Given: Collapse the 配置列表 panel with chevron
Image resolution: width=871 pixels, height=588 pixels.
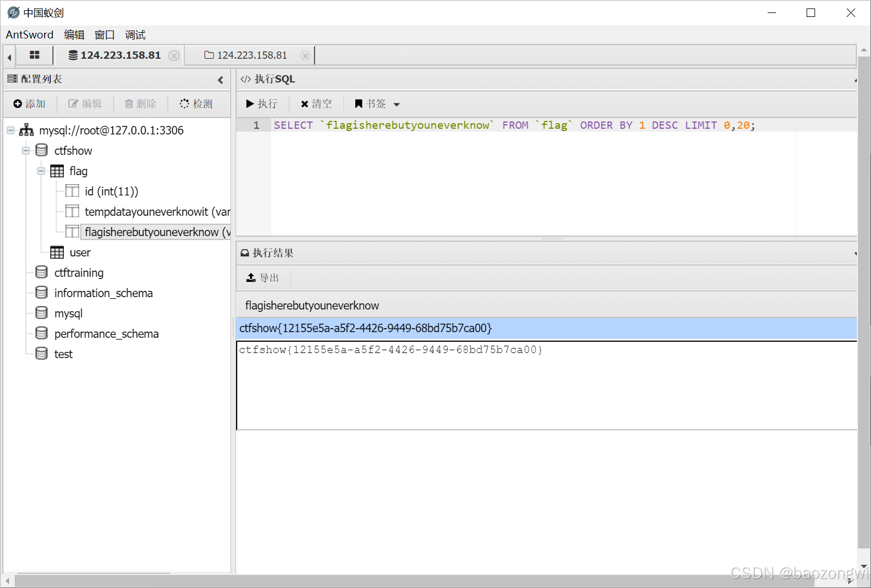Looking at the screenshot, I should 220,80.
